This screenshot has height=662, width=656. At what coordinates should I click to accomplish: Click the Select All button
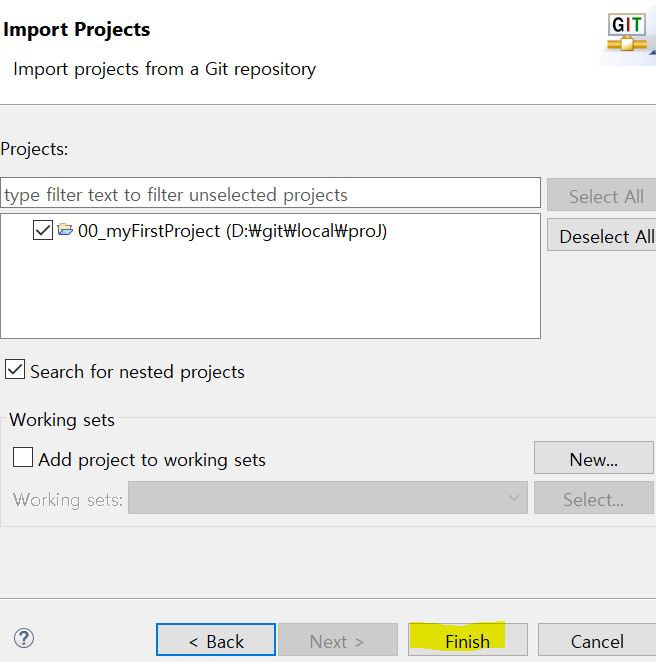click(602, 195)
